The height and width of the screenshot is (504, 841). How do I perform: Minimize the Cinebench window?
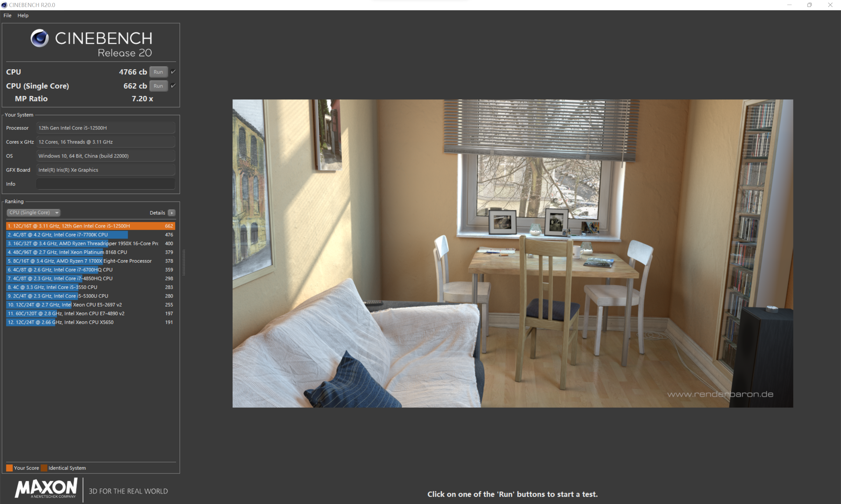point(789,5)
